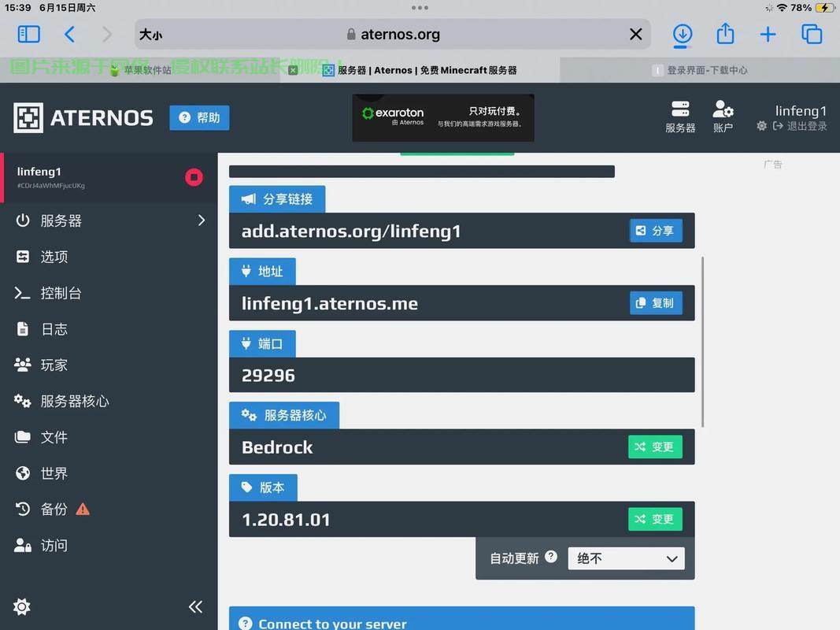Open the 访问 access sidebar item

click(109, 546)
